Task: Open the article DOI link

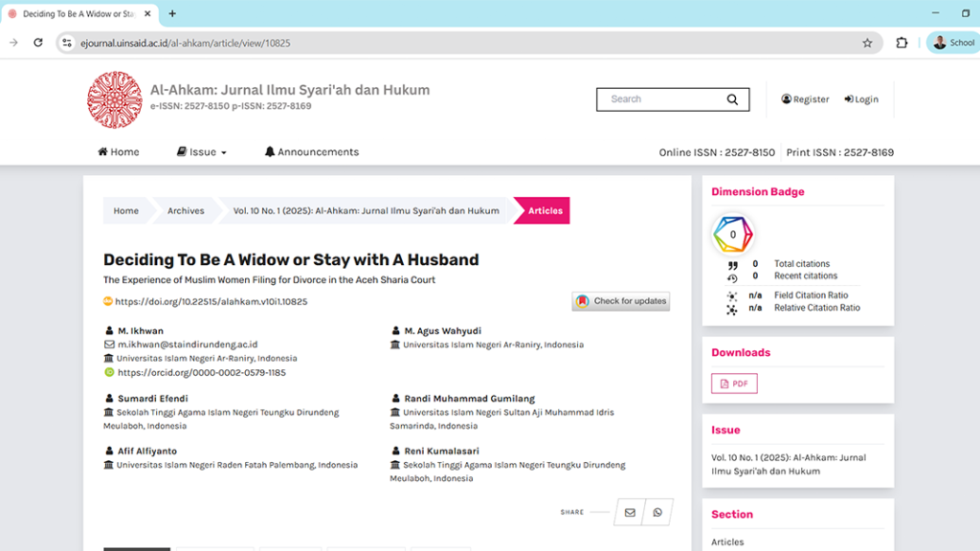Action: [211, 301]
